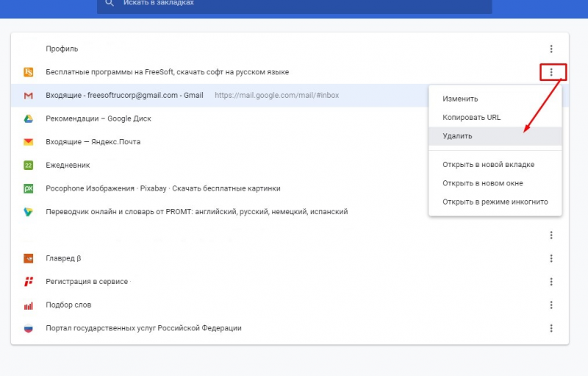Choose Открыть в режиме инкогнито
The height and width of the screenshot is (376, 588).
click(x=495, y=202)
